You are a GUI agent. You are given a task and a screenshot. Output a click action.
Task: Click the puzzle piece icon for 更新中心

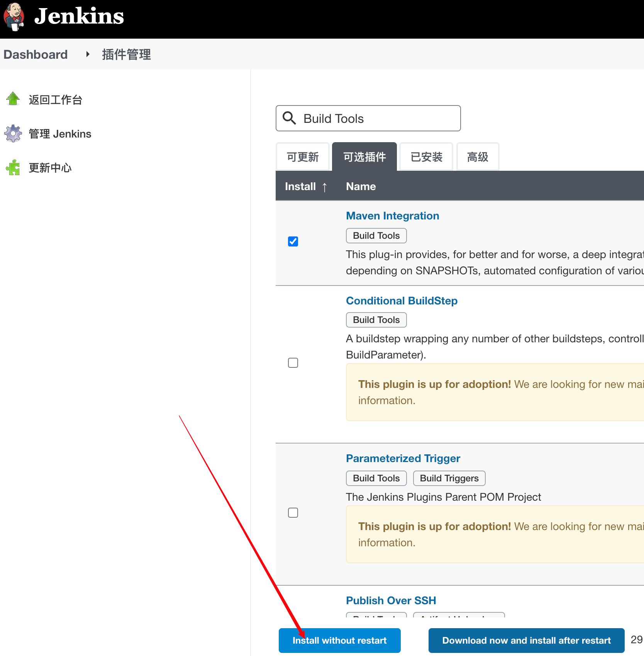click(x=13, y=167)
